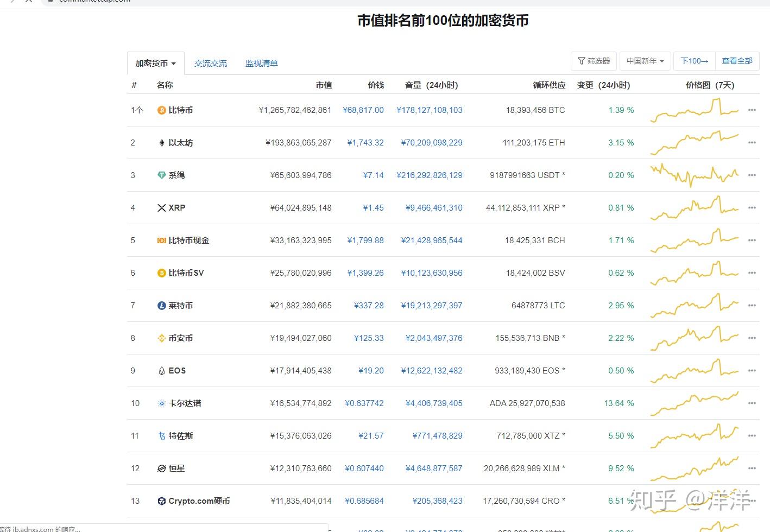
Task: Open the 比特币 name link
Action: (181, 110)
